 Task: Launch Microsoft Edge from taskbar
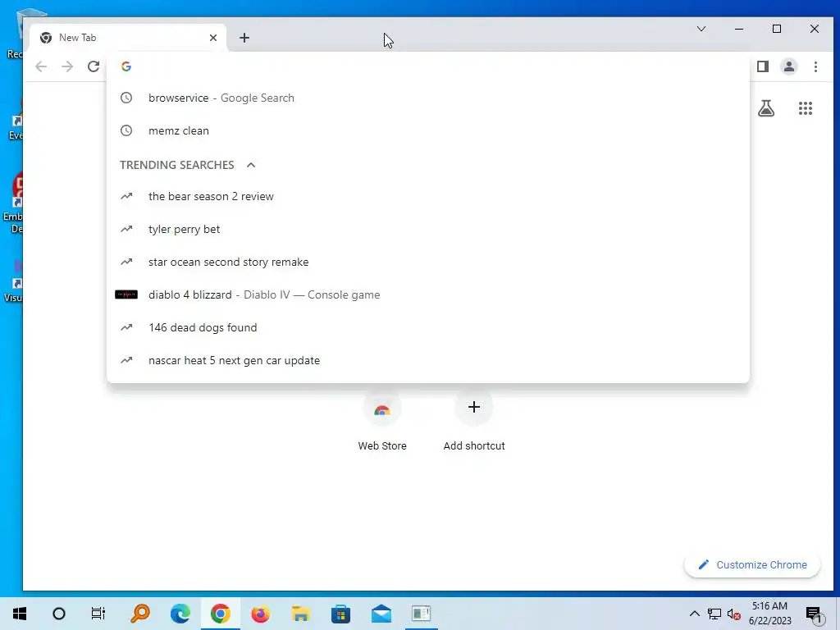(x=180, y=614)
